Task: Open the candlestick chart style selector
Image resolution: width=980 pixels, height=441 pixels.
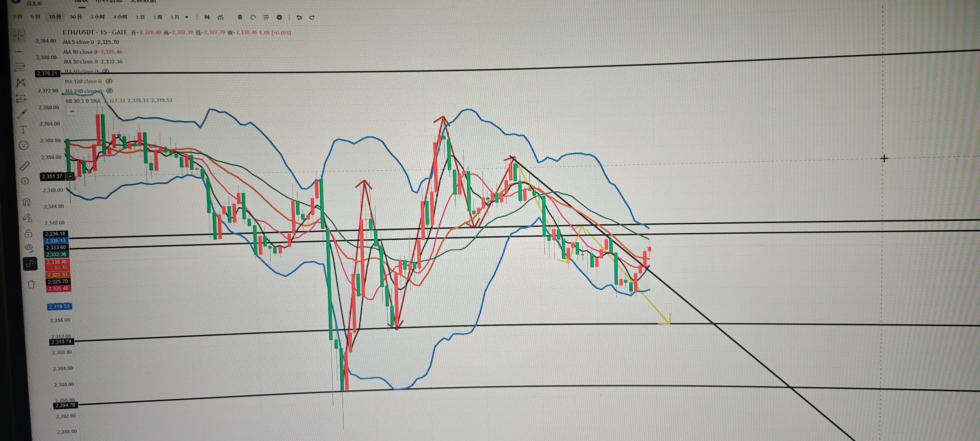Action: pos(207,17)
